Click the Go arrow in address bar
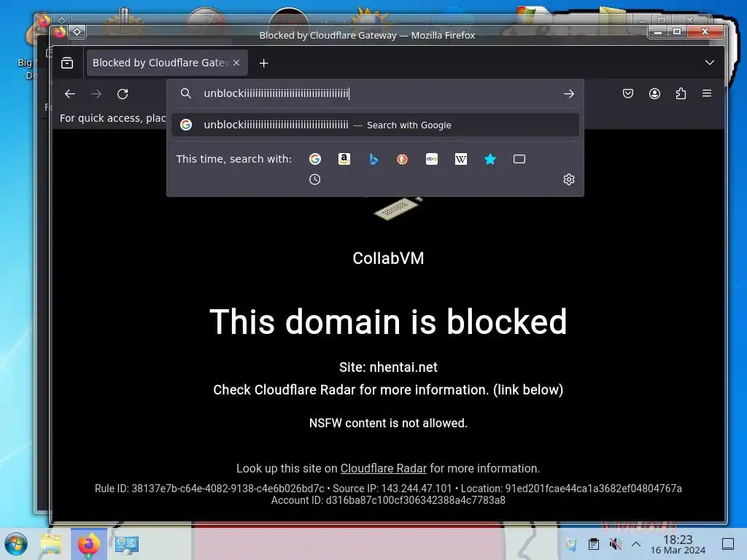 pos(568,94)
